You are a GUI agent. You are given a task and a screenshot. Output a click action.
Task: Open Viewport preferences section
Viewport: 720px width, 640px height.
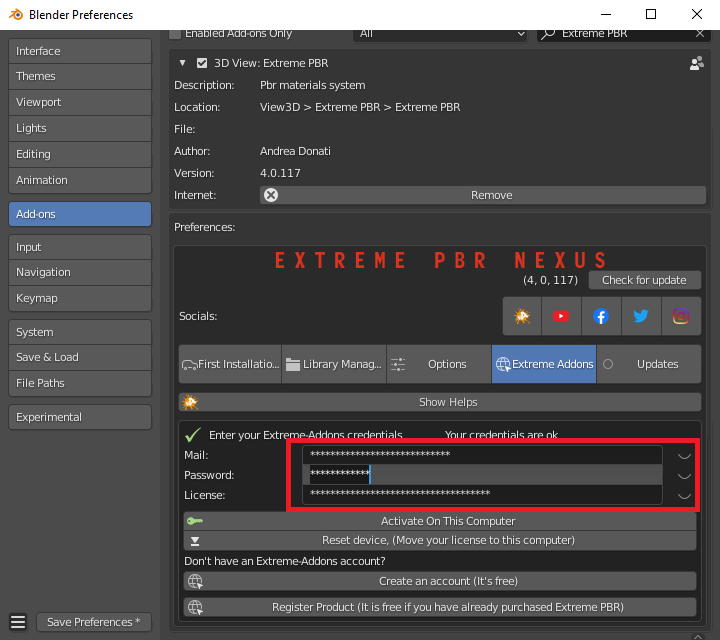pyautogui.click(x=80, y=102)
